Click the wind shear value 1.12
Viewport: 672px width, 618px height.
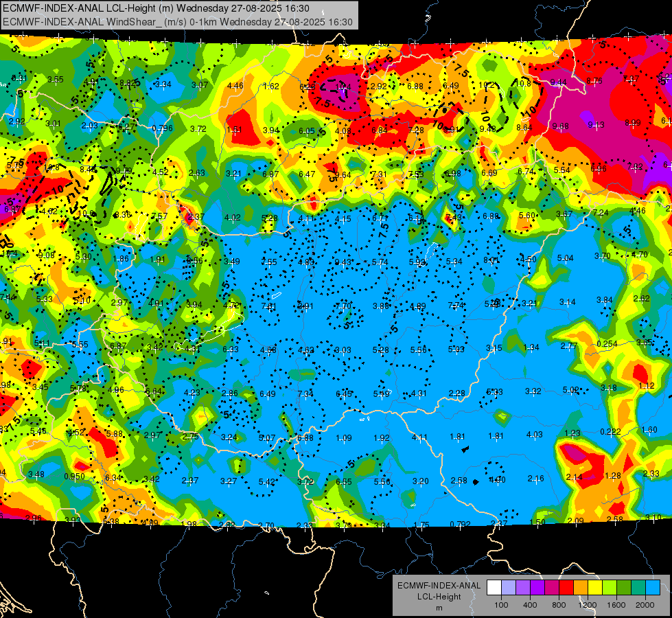(647, 385)
